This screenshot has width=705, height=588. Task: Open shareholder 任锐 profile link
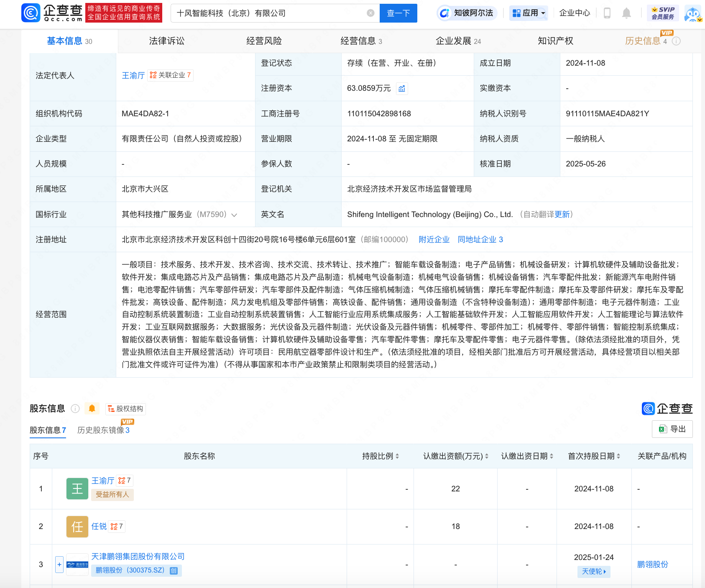(x=99, y=527)
